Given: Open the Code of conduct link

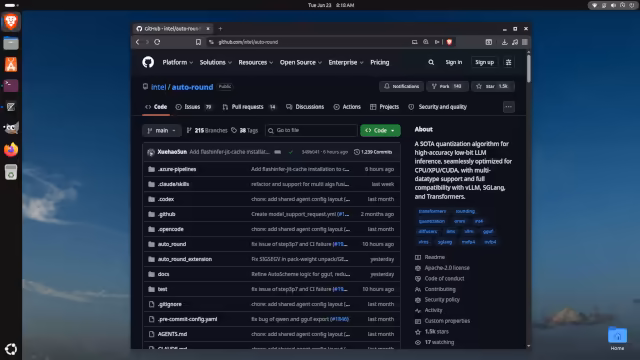Looking at the screenshot, I should (444, 278).
